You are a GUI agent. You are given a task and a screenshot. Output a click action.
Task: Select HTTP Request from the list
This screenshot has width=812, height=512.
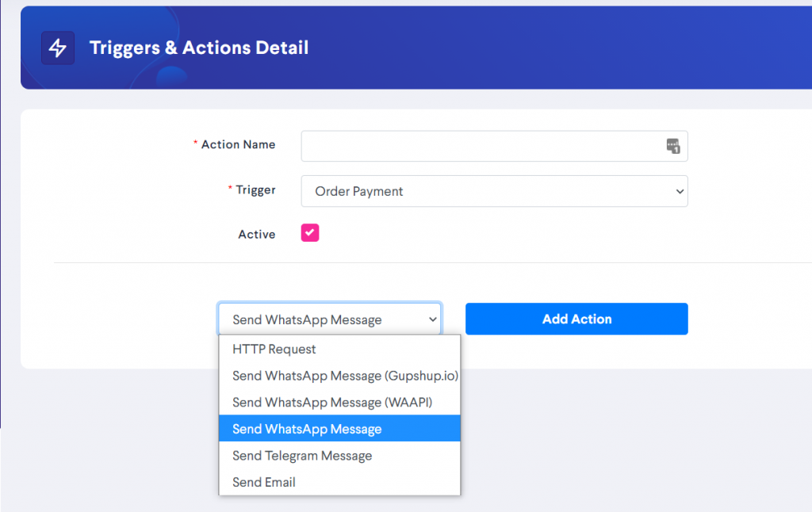point(339,349)
